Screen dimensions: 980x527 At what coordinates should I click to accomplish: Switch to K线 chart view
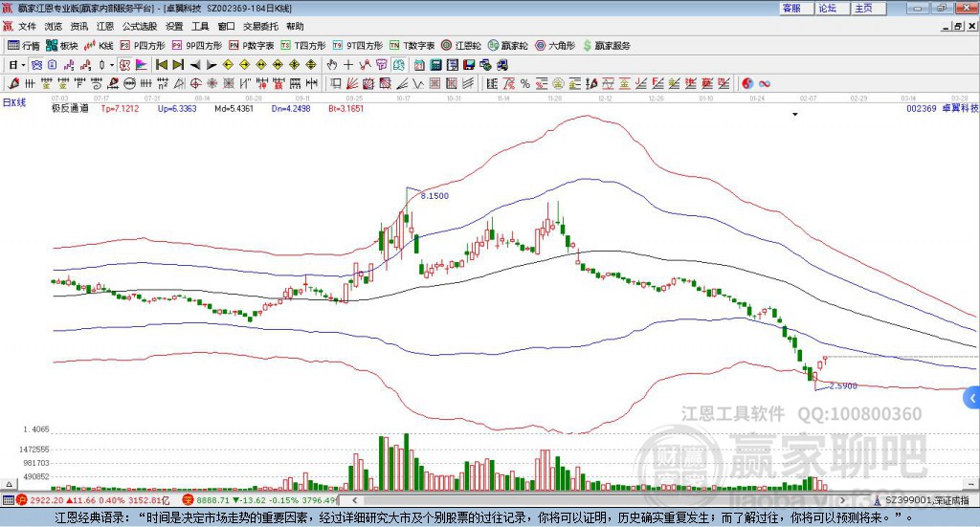[99, 46]
